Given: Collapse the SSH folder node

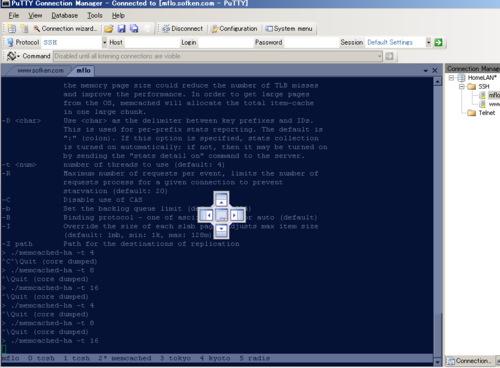Looking at the screenshot, I should coord(462,86).
